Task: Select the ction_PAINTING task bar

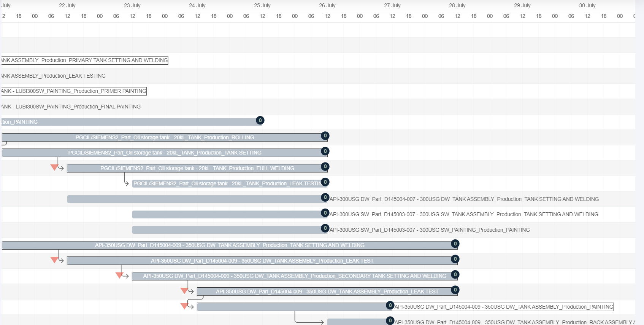Action: [131, 122]
